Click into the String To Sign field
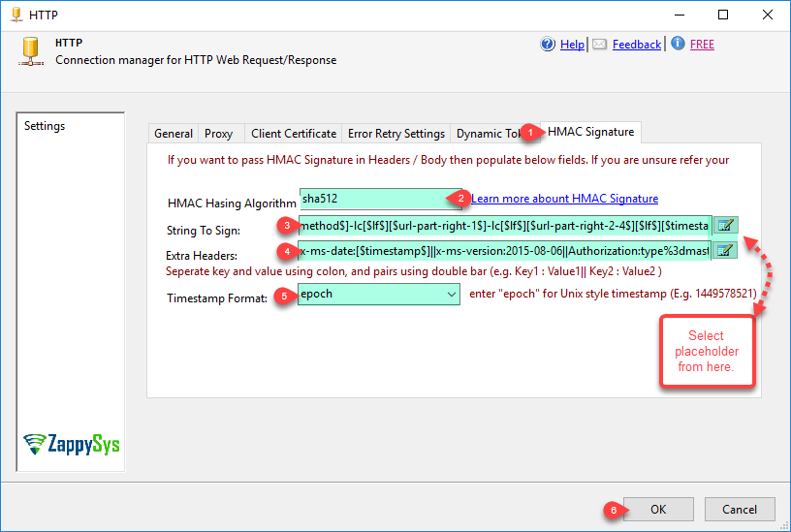 pos(505,226)
